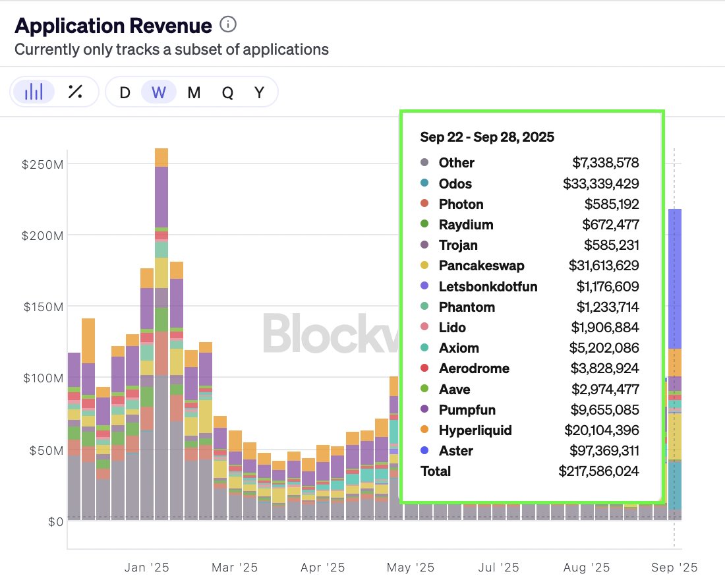The image size is (725, 588).
Task: Click the Aerodrome value $3,828,924
Action: 605,368
